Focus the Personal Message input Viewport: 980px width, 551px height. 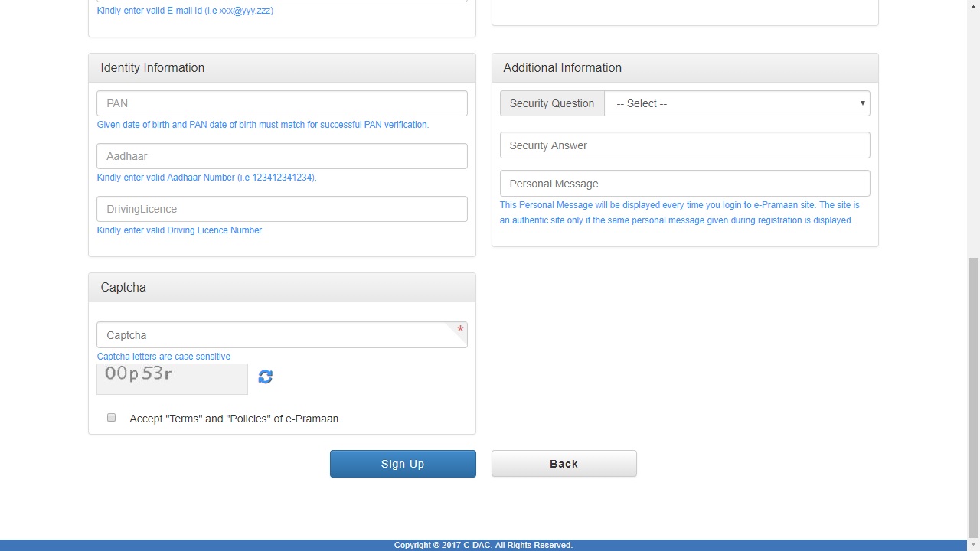click(684, 184)
